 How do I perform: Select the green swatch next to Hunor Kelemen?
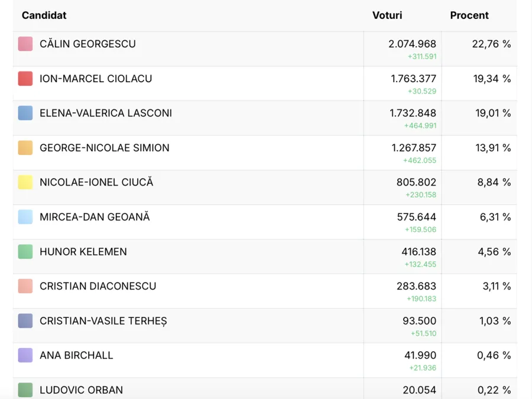[x=25, y=251]
